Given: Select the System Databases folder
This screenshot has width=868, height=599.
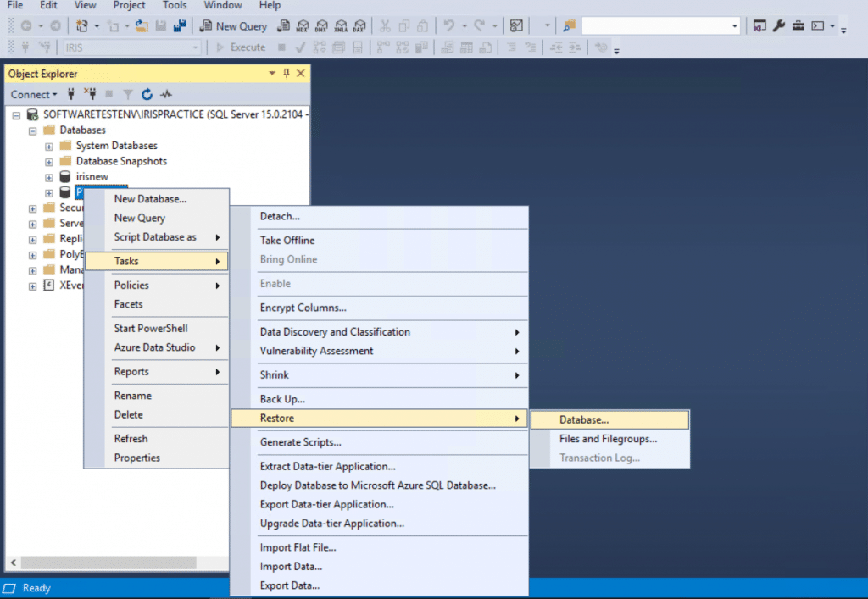Looking at the screenshot, I should pyautogui.click(x=116, y=146).
